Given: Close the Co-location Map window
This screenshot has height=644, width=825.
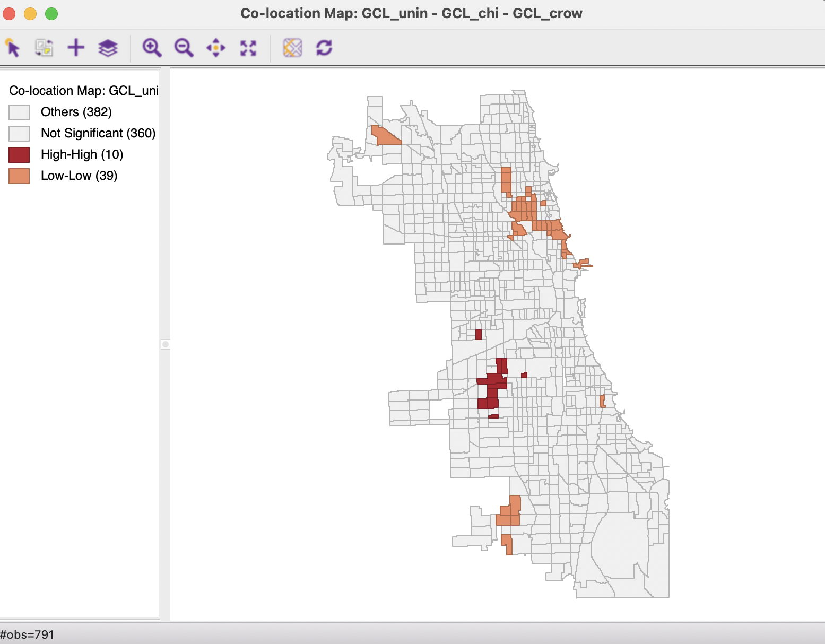Looking at the screenshot, I should [x=9, y=14].
